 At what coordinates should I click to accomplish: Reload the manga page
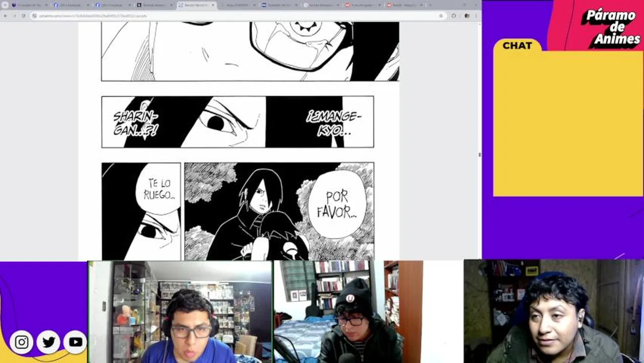(23, 16)
